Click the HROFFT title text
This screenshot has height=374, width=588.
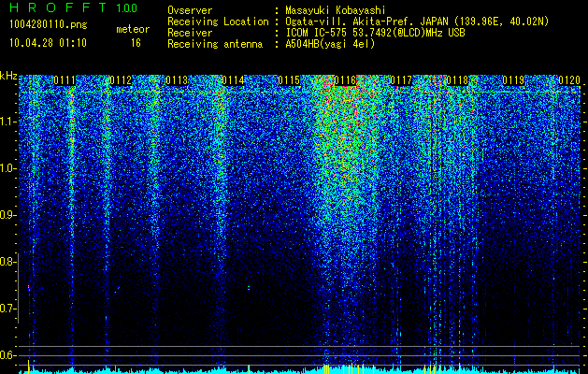click(59, 7)
